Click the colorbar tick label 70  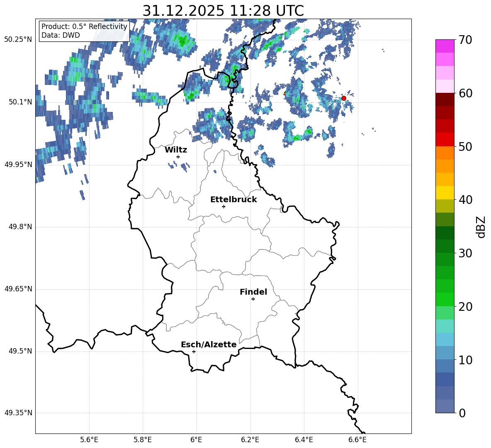(x=465, y=40)
